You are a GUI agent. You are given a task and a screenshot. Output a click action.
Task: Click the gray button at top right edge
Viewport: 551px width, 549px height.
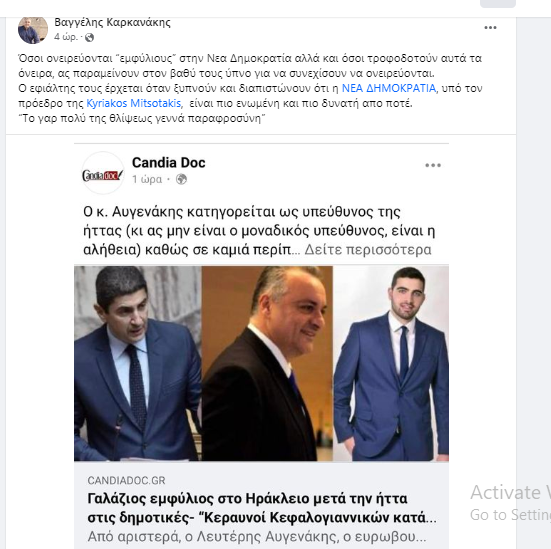coord(498,4)
